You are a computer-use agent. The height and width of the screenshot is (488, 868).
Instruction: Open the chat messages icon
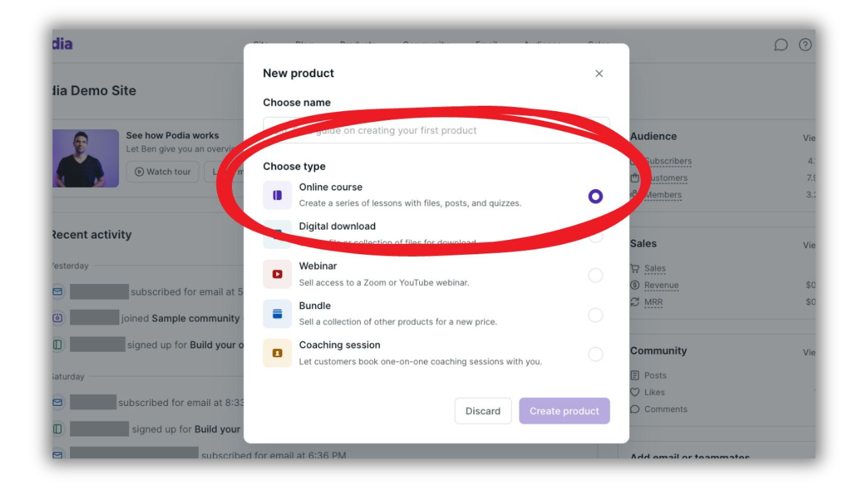(x=781, y=45)
